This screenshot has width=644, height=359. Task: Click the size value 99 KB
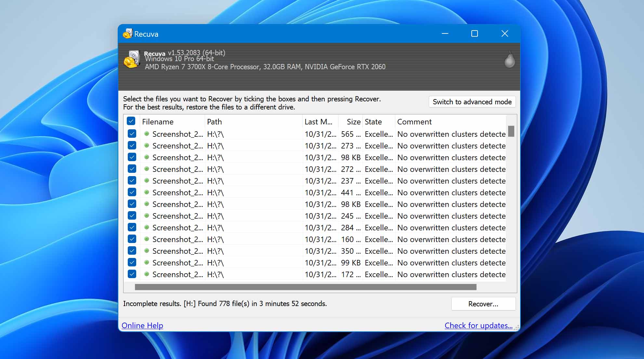tap(351, 263)
